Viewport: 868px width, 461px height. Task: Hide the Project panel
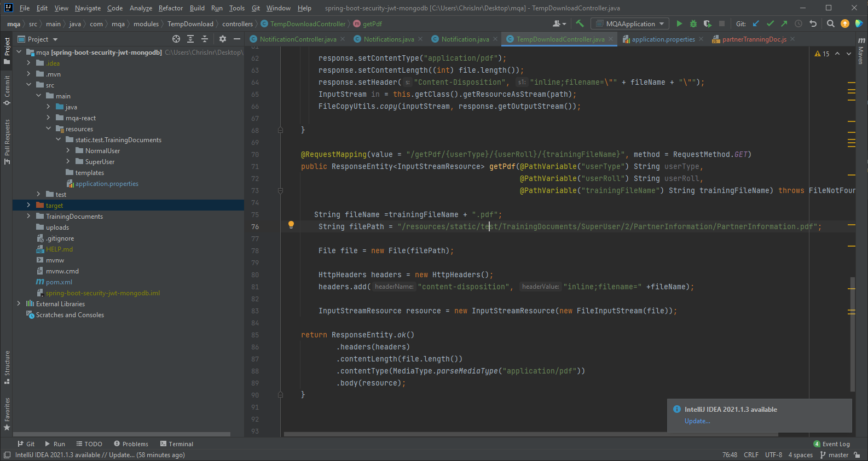[237, 39]
